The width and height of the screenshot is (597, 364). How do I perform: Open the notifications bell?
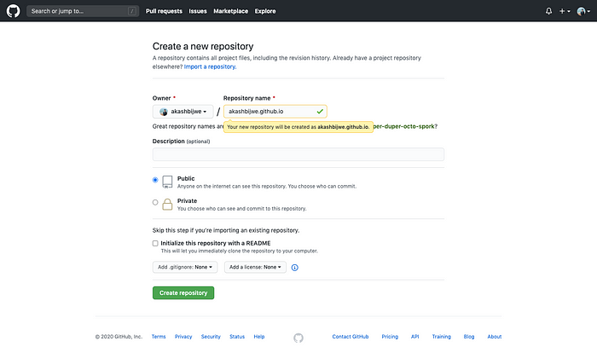(548, 11)
